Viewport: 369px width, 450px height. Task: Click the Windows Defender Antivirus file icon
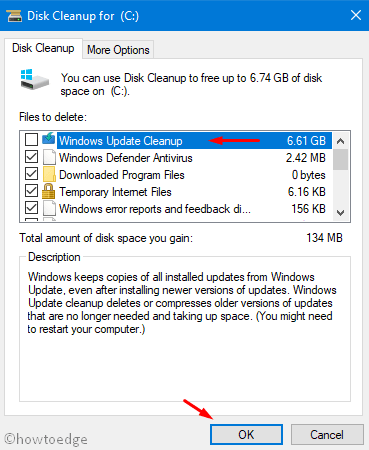[x=49, y=157]
